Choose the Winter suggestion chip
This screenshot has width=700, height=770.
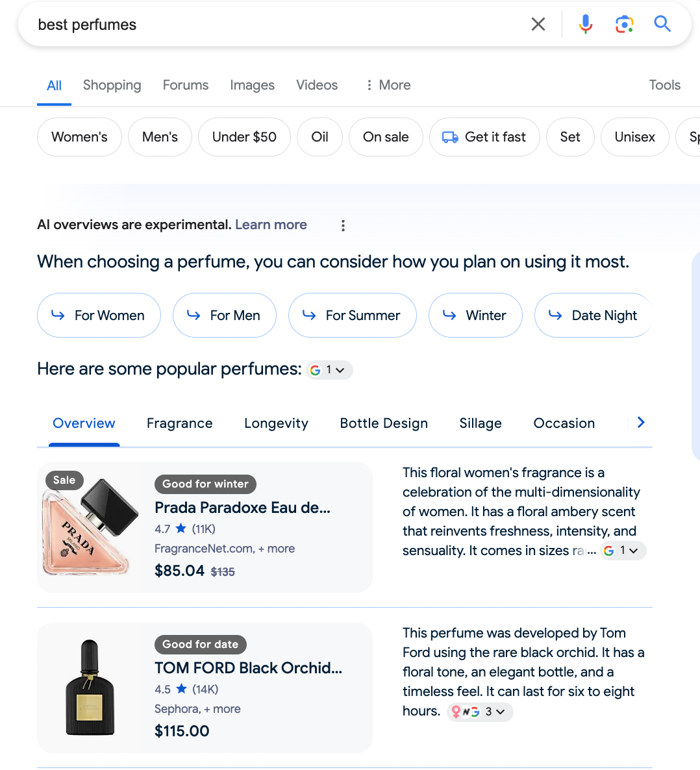[x=475, y=316]
